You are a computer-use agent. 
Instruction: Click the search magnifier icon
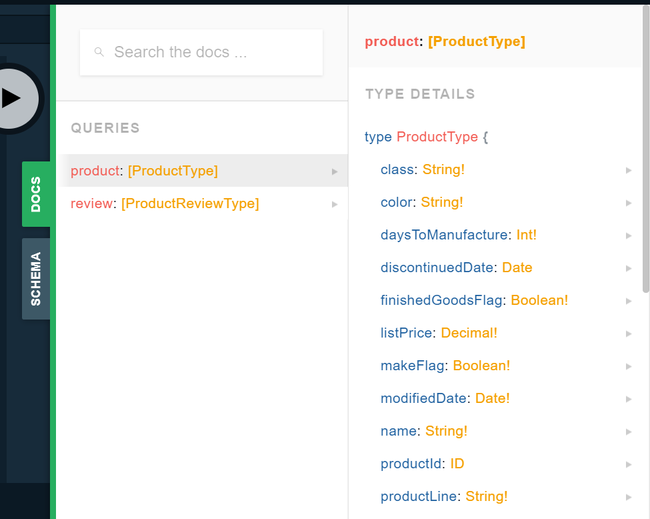tap(99, 52)
